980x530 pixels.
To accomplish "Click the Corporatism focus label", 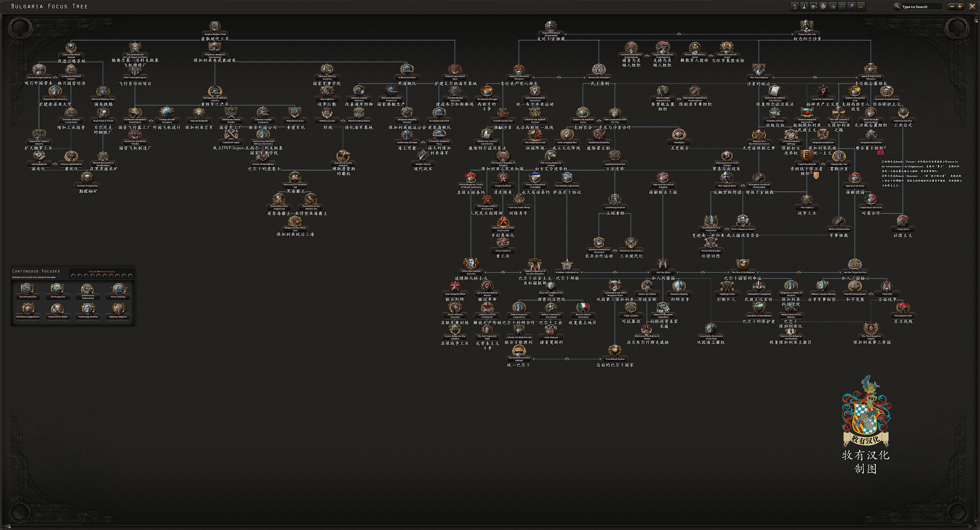I will click(x=903, y=229).
